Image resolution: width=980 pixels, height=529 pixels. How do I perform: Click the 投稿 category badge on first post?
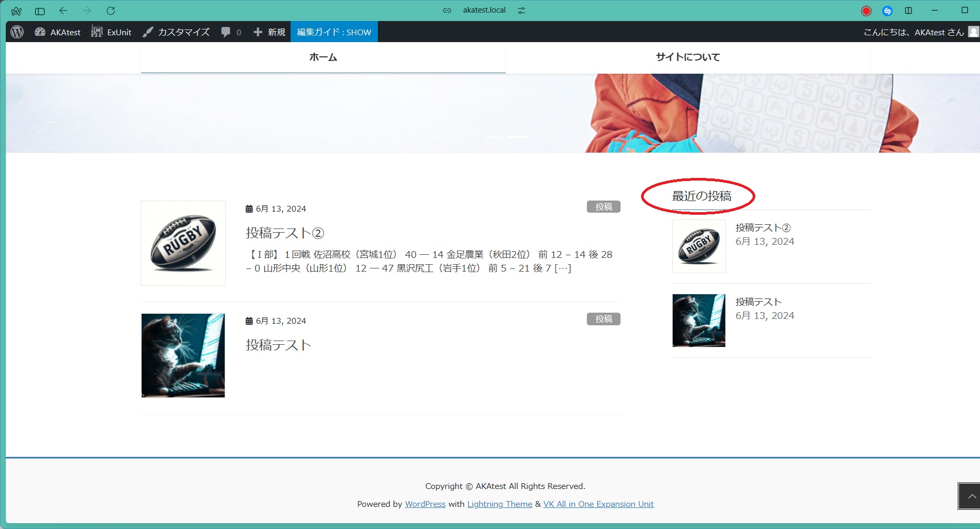pyautogui.click(x=603, y=207)
